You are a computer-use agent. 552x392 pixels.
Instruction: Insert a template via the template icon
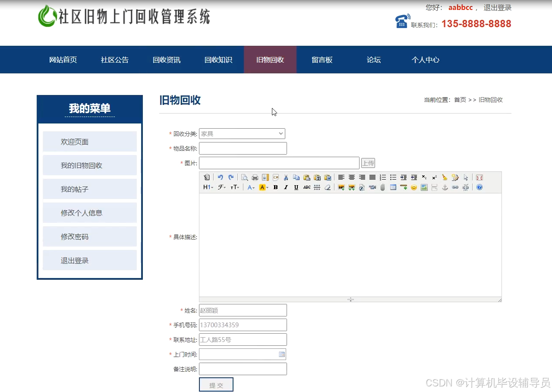265,177
